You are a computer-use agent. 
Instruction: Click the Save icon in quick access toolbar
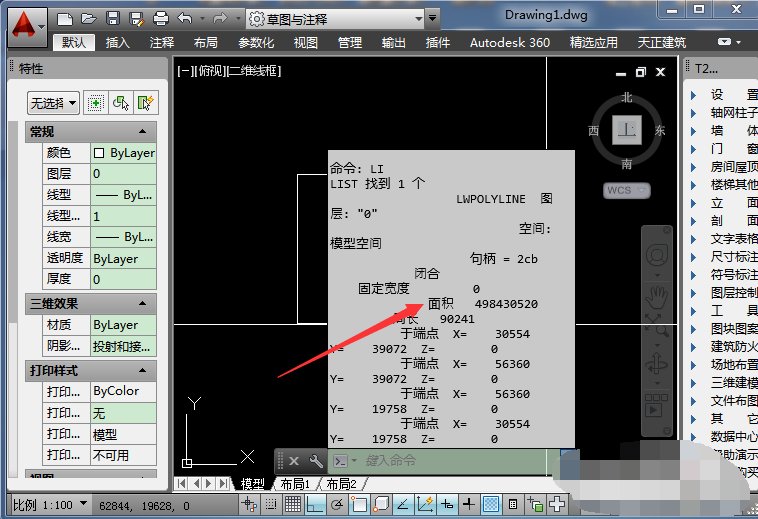coord(112,18)
